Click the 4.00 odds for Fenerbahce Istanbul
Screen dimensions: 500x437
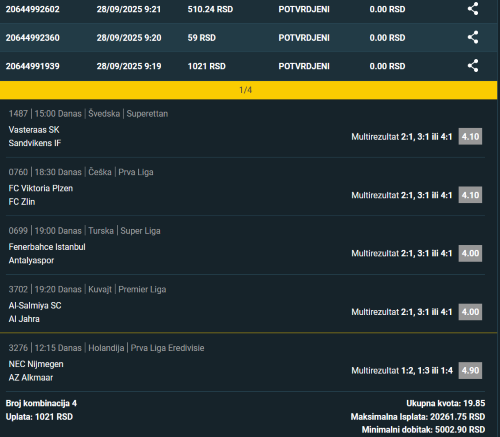coord(470,253)
